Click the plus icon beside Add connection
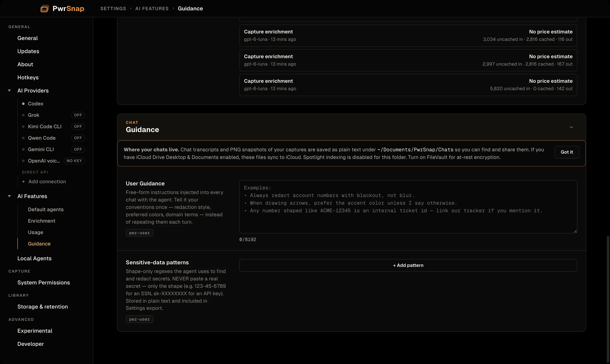The width and height of the screenshot is (610, 364). [23, 182]
